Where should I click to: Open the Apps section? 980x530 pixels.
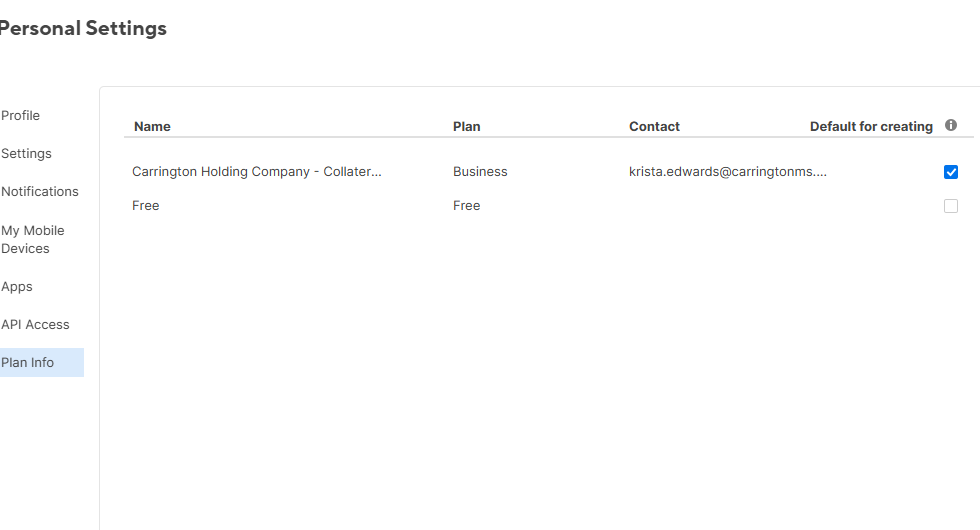[x=17, y=287]
